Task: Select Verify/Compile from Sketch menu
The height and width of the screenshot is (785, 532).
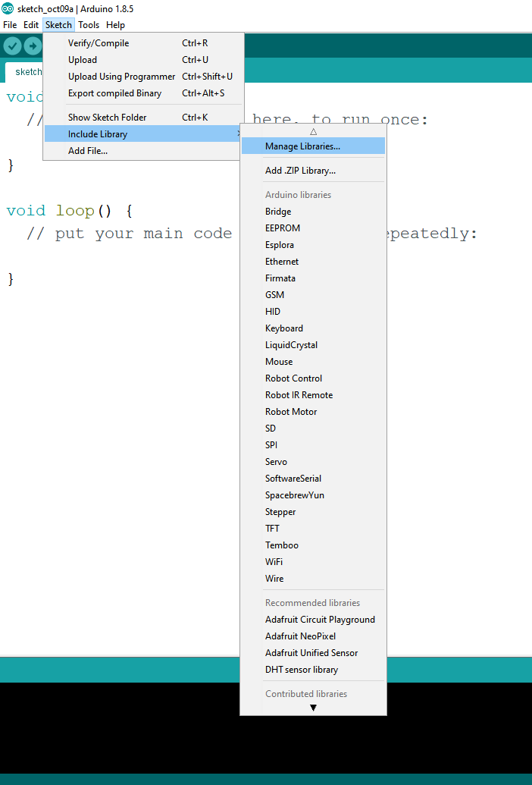Action: [x=99, y=43]
